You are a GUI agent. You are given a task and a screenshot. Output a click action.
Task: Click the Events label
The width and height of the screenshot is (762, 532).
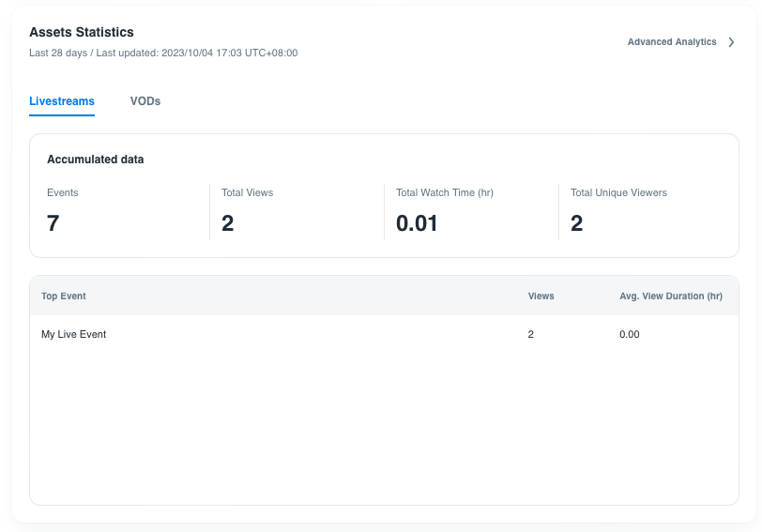[x=63, y=192]
